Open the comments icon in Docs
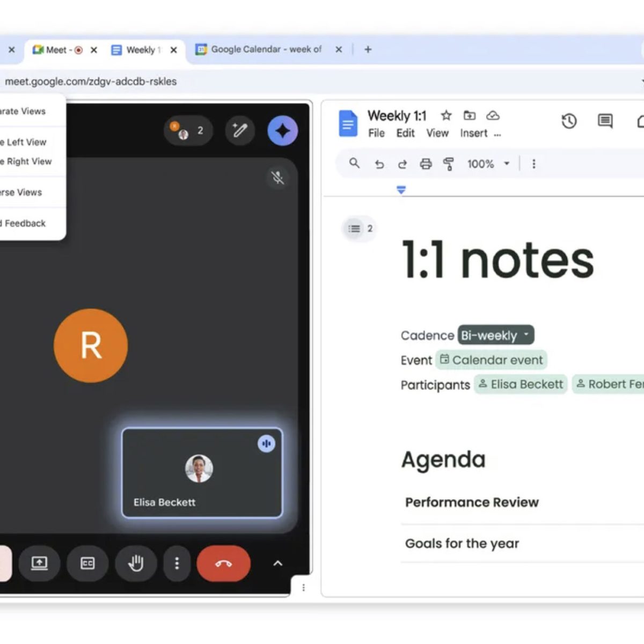This screenshot has width=644, height=644. tap(605, 121)
